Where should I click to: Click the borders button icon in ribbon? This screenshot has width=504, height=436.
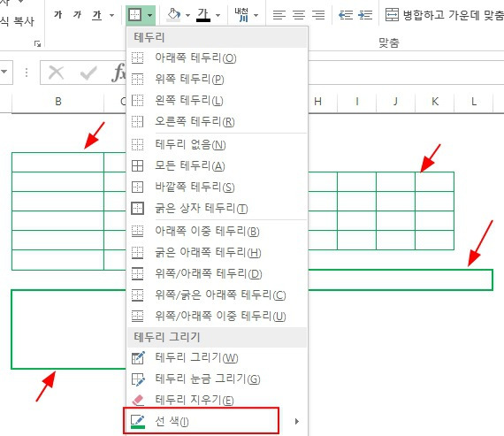[134, 15]
